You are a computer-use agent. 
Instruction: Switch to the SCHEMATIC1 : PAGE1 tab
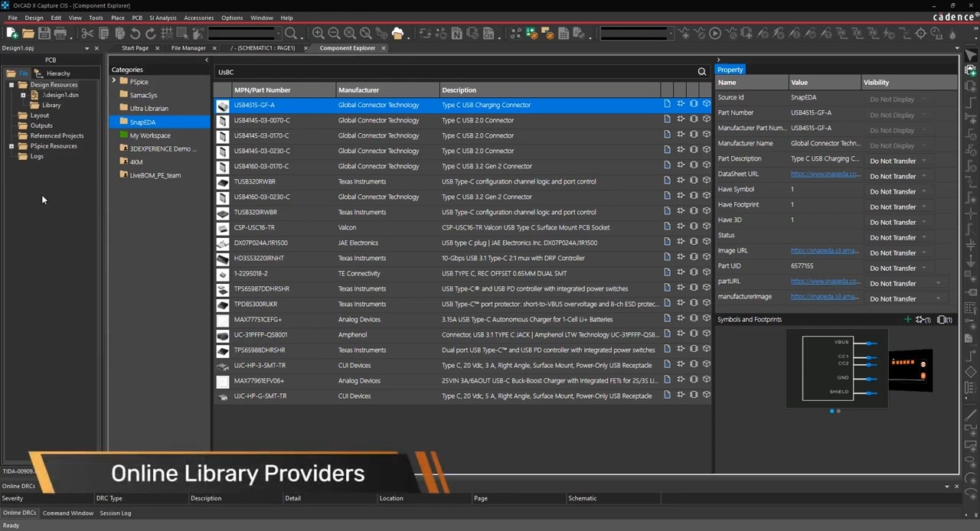pyautogui.click(x=263, y=48)
